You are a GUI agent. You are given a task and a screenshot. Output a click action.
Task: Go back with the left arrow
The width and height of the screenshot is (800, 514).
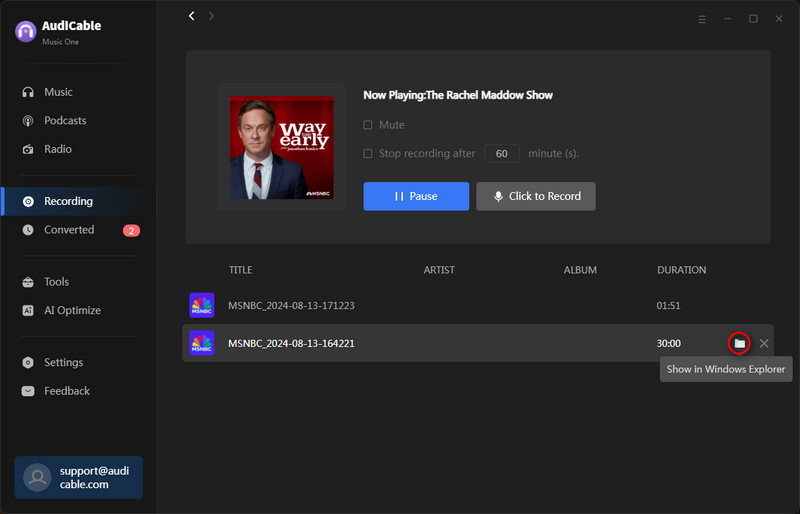pos(192,16)
